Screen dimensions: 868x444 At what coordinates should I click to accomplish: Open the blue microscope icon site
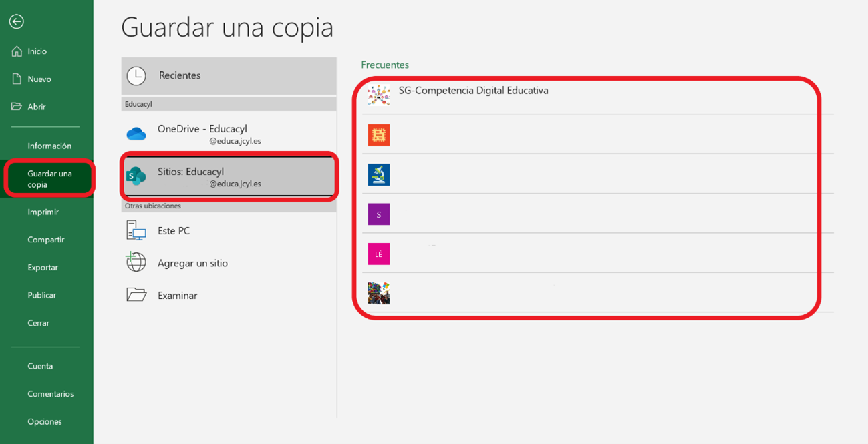pyautogui.click(x=378, y=174)
